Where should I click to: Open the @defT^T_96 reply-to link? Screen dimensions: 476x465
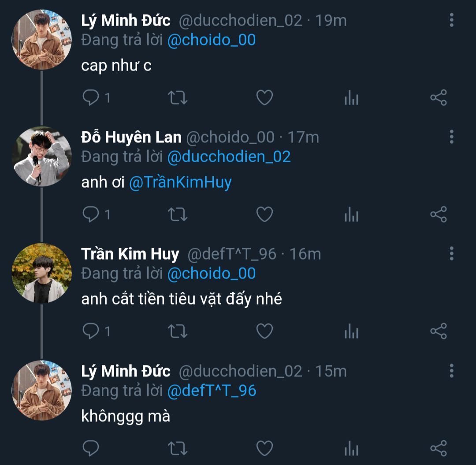coord(212,391)
